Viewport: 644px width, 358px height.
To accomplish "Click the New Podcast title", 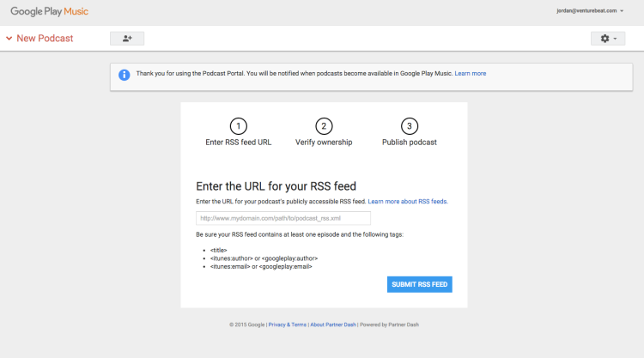I will pos(45,38).
